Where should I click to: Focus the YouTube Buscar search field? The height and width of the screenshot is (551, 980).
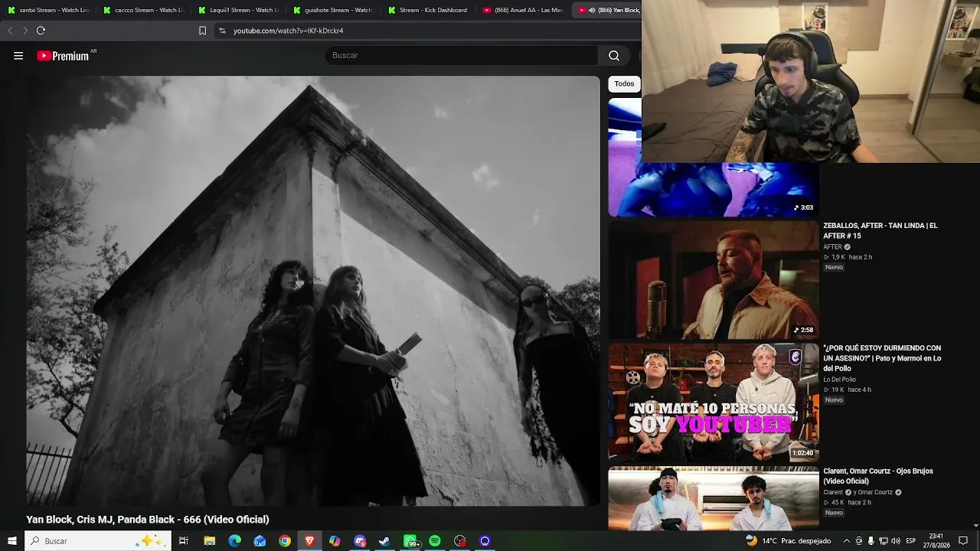tap(461, 55)
